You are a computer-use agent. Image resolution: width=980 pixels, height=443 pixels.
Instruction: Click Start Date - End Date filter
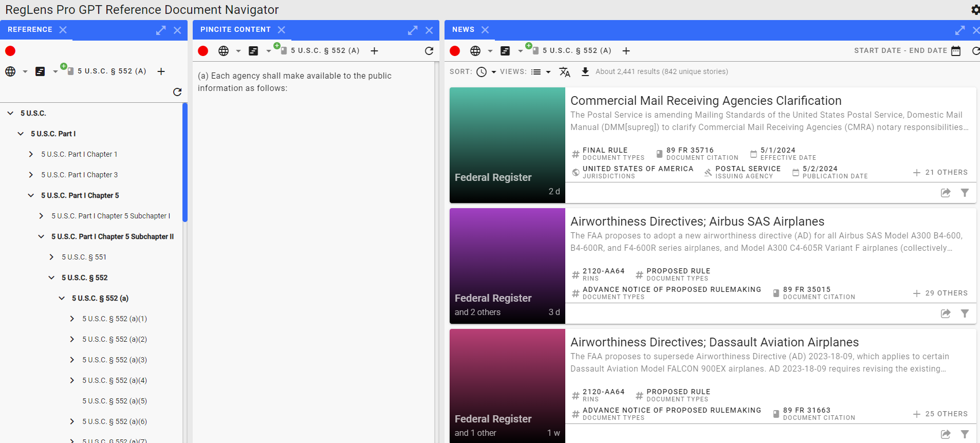tap(900, 51)
